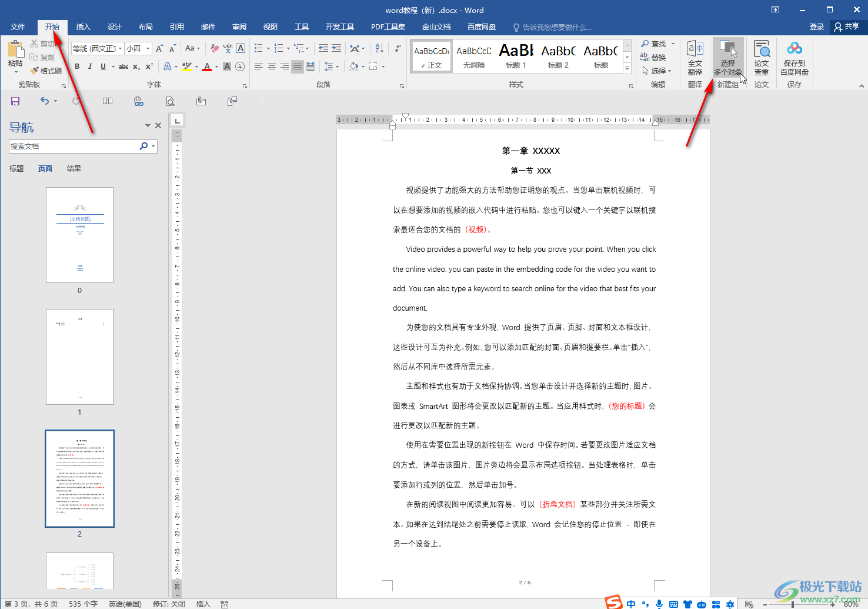This screenshot has height=609, width=868.
Task: Click Save icon in quick access toolbar
Action: coord(15,101)
